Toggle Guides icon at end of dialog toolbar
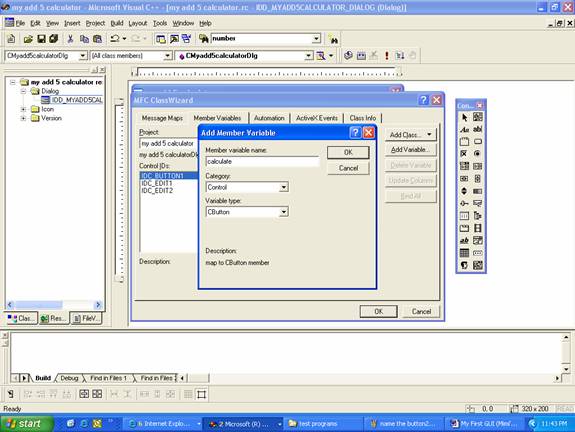 pyautogui.click(x=201, y=394)
